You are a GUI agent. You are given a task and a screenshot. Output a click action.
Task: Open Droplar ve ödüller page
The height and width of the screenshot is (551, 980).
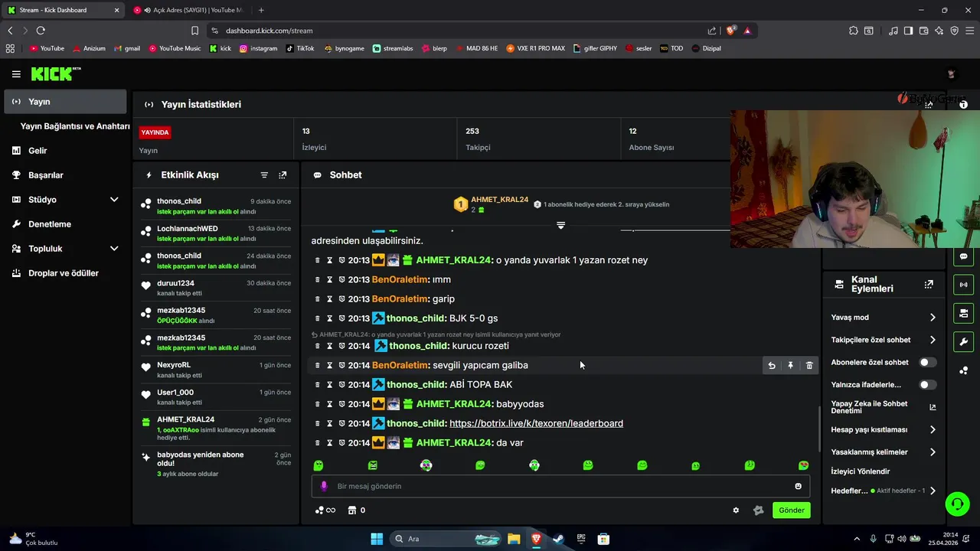64,273
